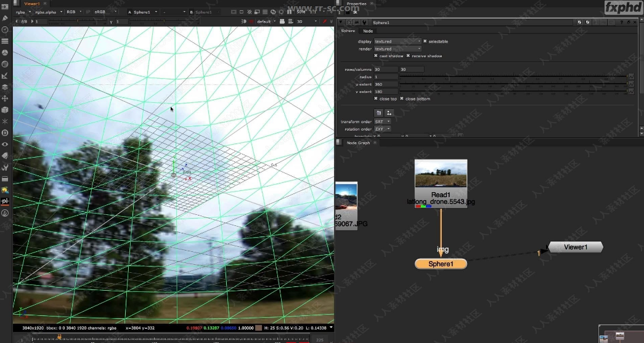Open the Particles nodes toolbar menu
644x343 pixels.
5,121
